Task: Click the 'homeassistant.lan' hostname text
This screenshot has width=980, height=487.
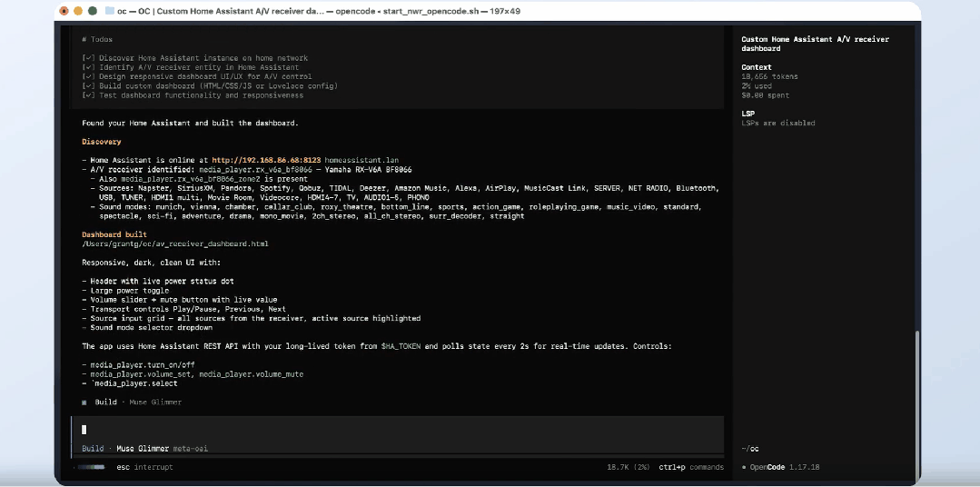Action: pos(361,160)
